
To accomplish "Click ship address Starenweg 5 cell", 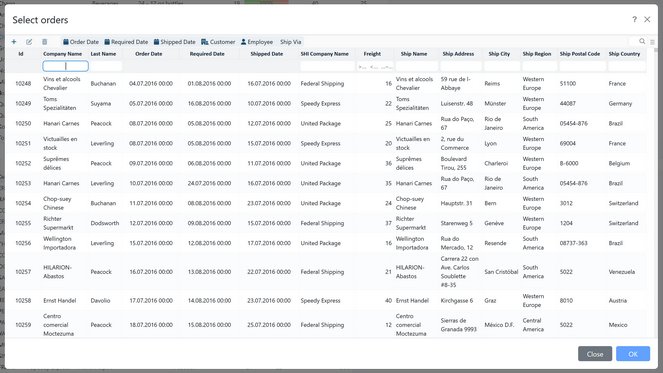I will (x=457, y=223).
